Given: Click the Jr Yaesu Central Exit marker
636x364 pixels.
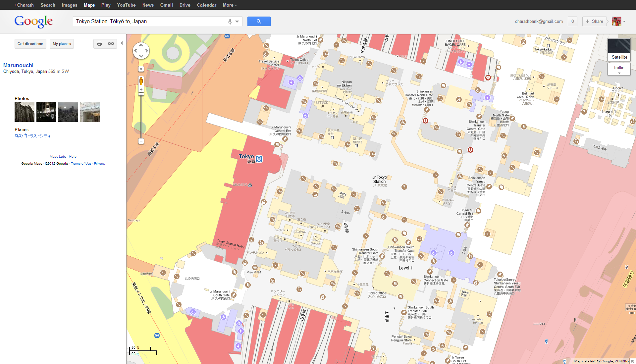Looking at the screenshot, I should pyautogui.click(x=467, y=225).
